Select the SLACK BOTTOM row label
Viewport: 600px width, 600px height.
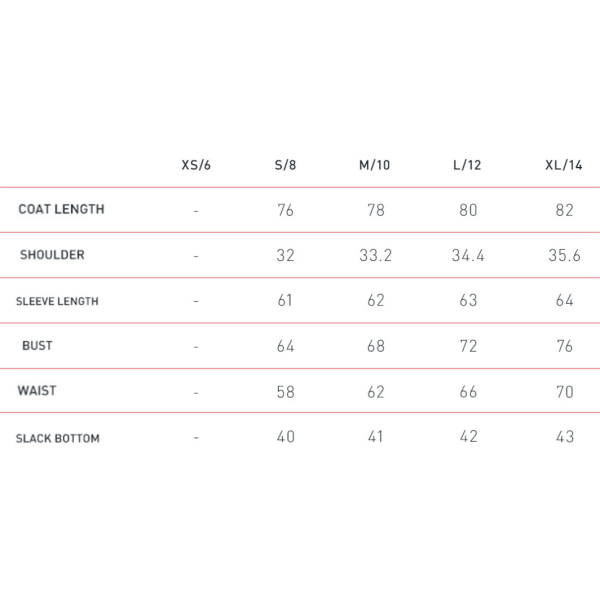tap(58, 438)
